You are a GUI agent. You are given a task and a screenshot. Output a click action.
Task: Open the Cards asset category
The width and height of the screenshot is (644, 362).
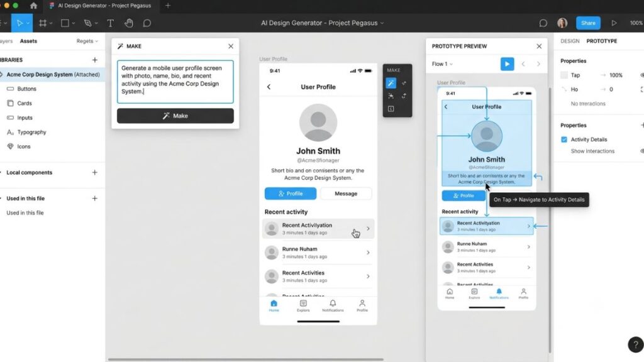click(25, 104)
